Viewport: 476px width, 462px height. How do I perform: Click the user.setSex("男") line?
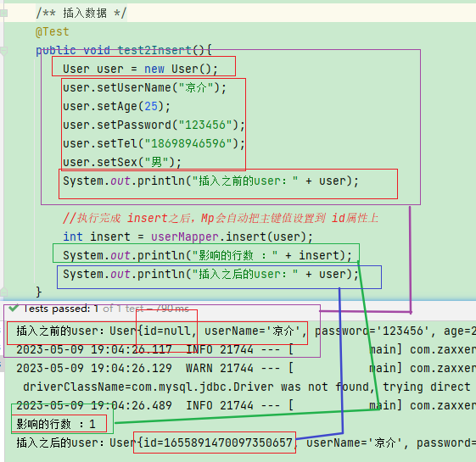coord(122,162)
